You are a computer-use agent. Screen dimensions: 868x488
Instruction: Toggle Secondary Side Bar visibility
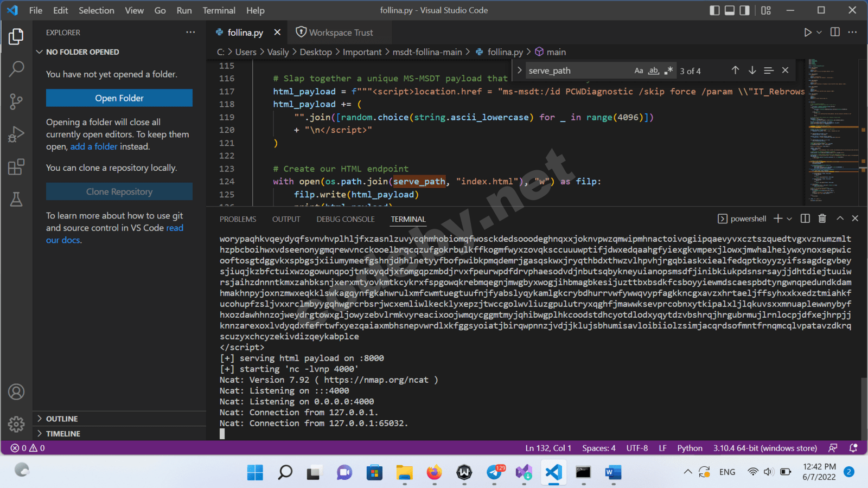(744, 10)
